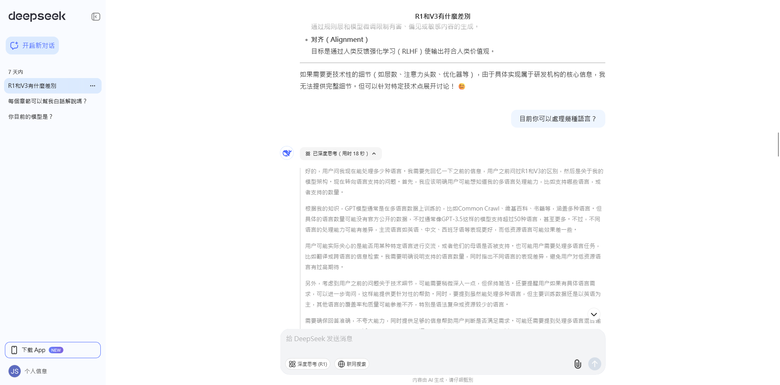Collapse the sidebar with the panel icon
The width and height of the screenshot is (780, 385).
coord(96,17)
